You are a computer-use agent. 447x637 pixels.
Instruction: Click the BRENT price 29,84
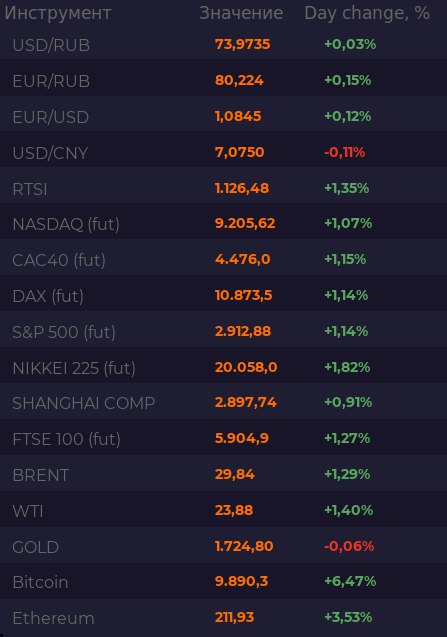click(234, 474)
